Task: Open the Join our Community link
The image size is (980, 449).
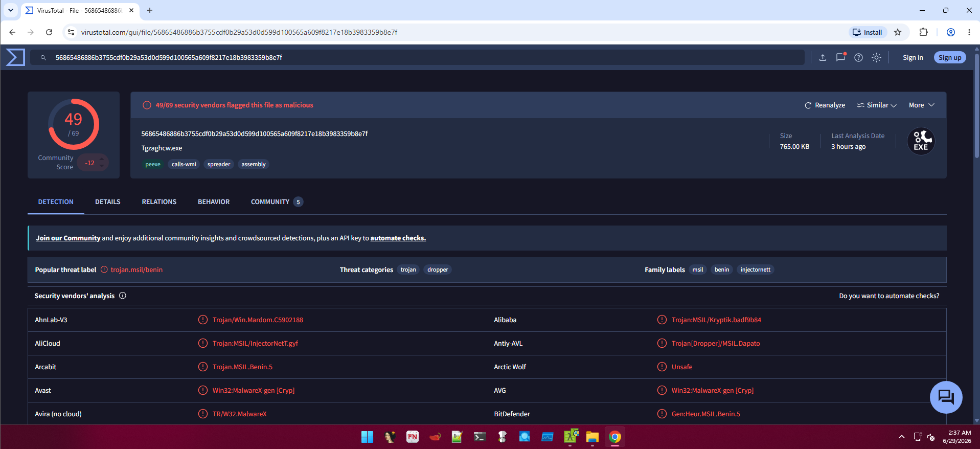Action: (x=68, y=238)
